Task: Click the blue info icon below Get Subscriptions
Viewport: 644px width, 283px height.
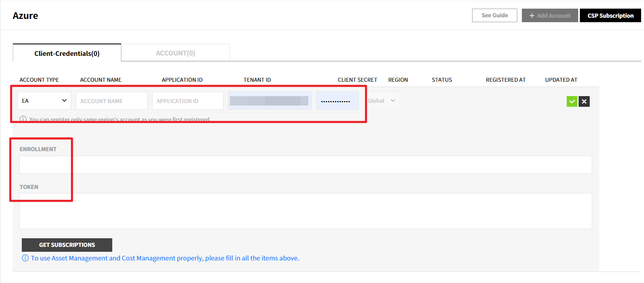Action: [25, 258]
